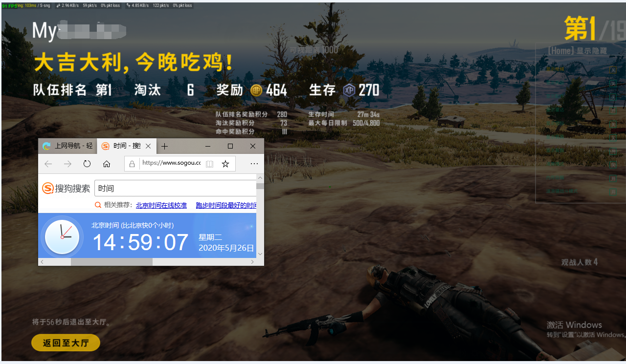
Task: Click the 大吉大利,今晚吃鸡! banner
Action: click(x=134, y=63)
